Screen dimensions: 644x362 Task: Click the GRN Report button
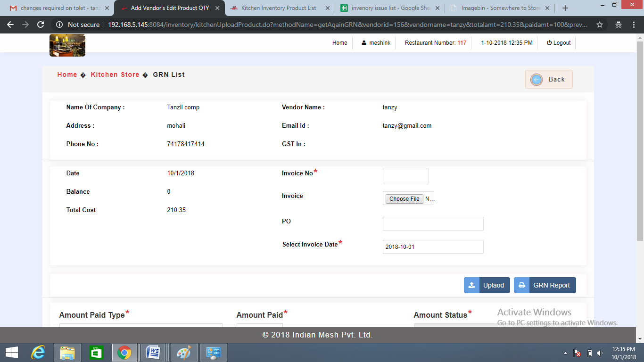click(545, 285)
